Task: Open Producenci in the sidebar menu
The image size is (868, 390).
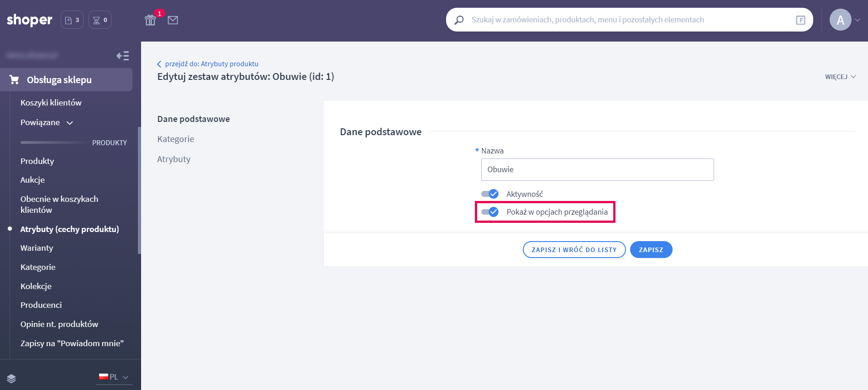Action: coord(41,305)
